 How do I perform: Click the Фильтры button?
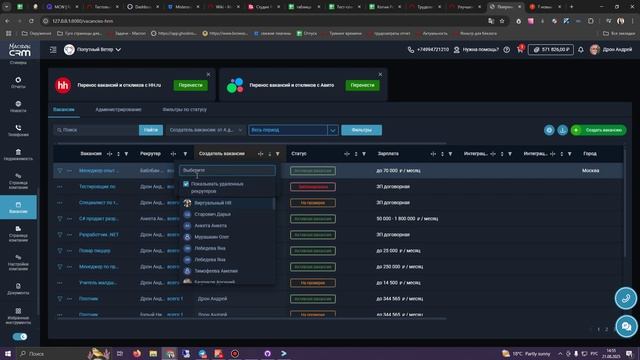coord(361,130)
